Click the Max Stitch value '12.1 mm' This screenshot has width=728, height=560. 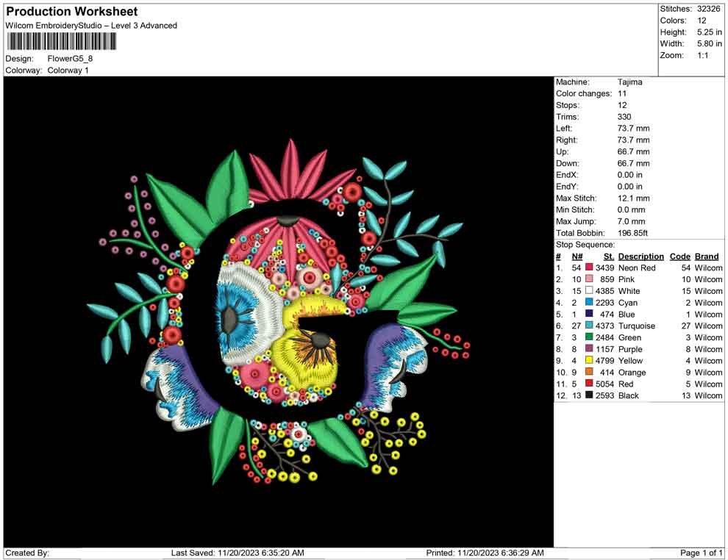[634, 198]
